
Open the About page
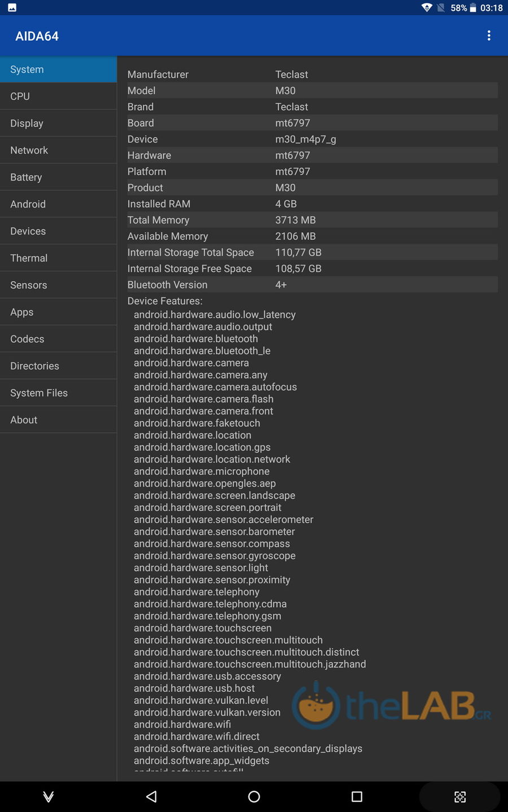tap(58, 420)
